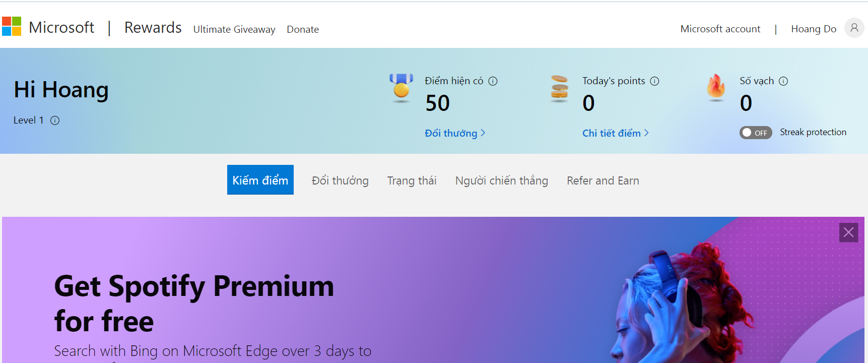Screen dimensions: 868x363
Task: Close the Spotify Premium banner
Action: point(848,232)
